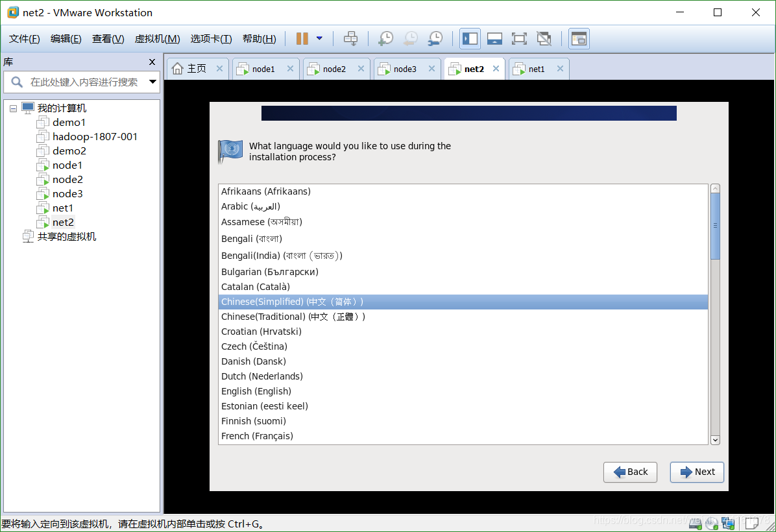
Task: Select node1 in the library tree
Action: tap(67, 165)
